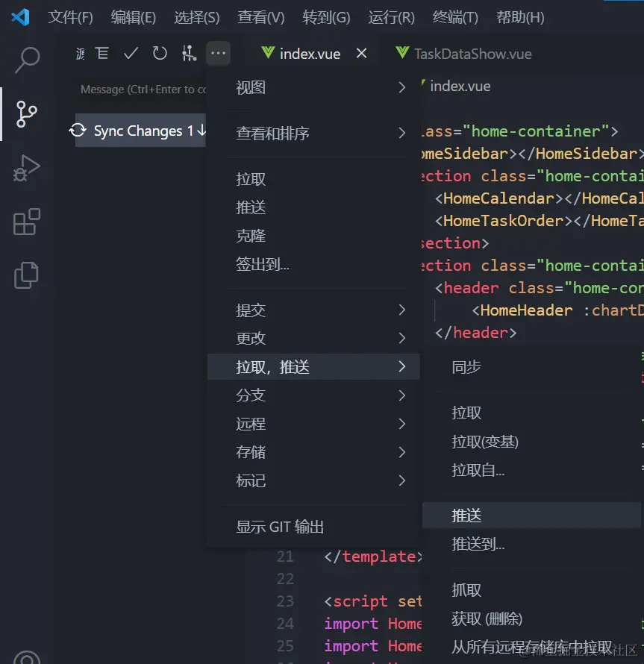Click the </template> code on line 21
Viewport: 644px width, 664px height.
(373, 557)
